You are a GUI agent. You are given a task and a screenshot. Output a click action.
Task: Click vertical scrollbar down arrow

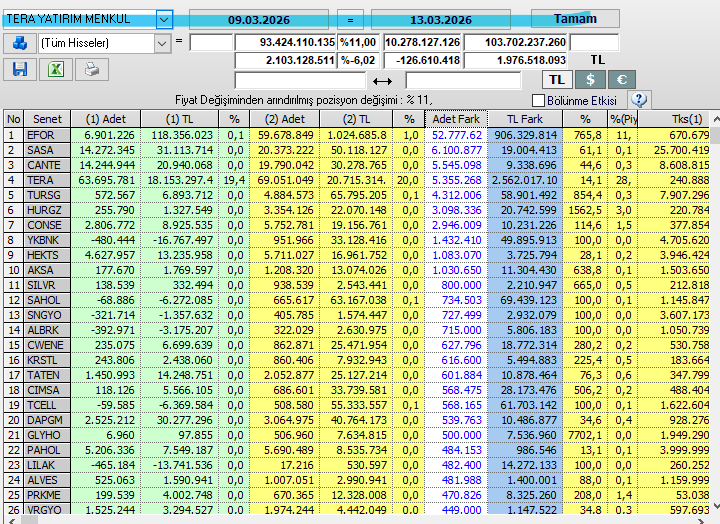click(715, 507)
